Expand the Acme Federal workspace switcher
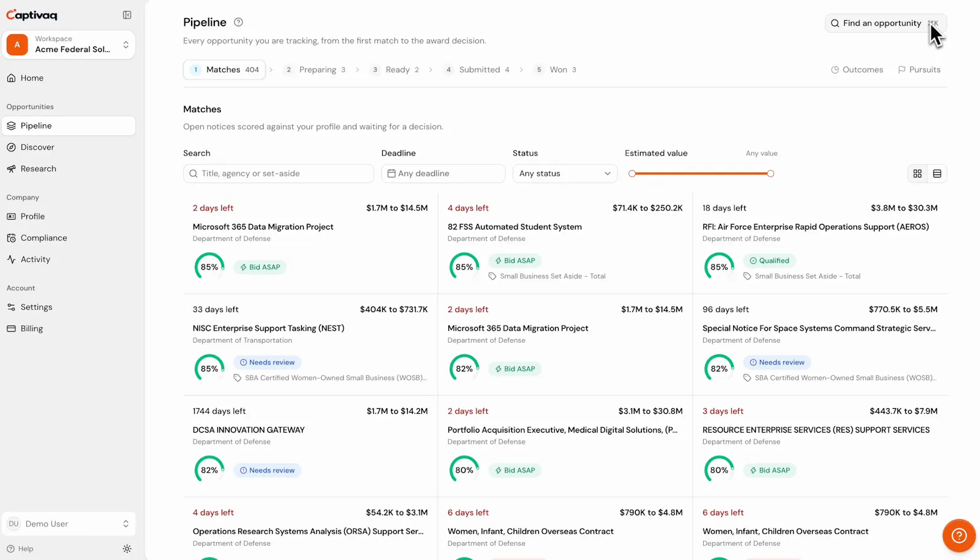Viewport: 980px width, 560px height. 69,45
